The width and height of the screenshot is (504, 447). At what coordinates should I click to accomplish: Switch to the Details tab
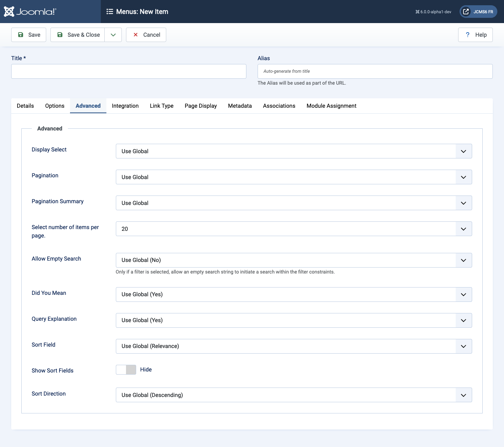[25, 106]
